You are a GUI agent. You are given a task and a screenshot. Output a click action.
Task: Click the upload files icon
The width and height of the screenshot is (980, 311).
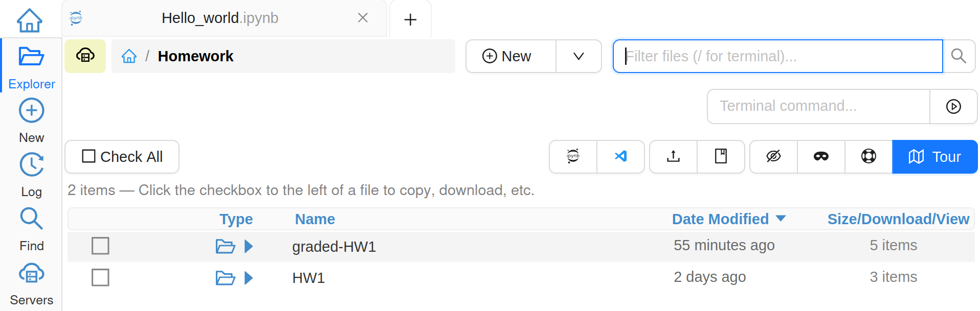coord(673,157)
